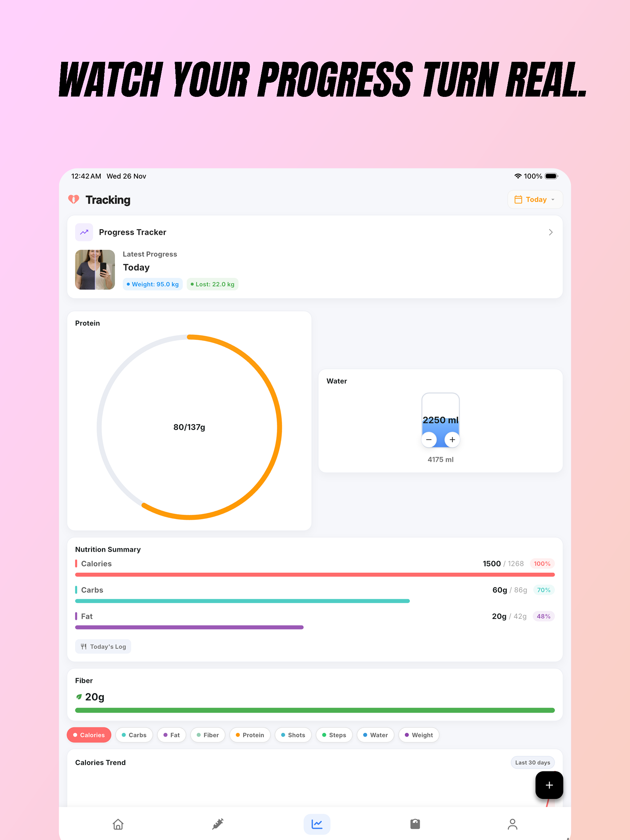
Task: Click the 1500 calories value
Action: pos(492,564)
